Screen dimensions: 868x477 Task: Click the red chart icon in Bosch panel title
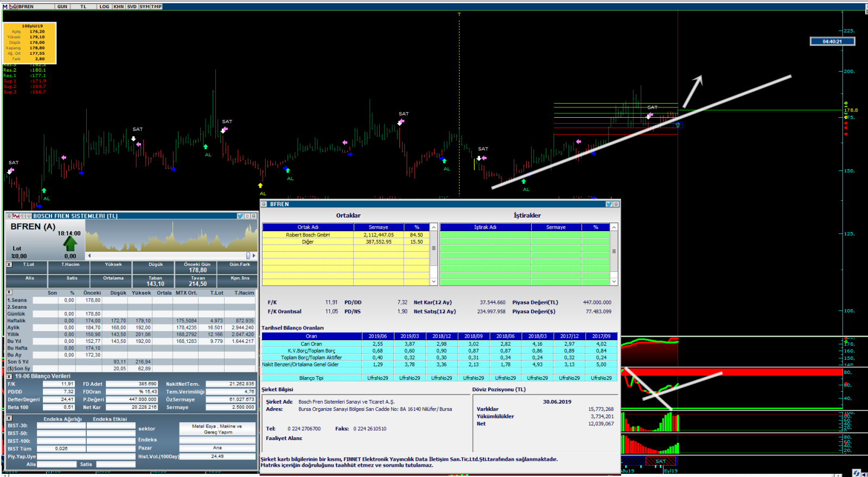16,216
